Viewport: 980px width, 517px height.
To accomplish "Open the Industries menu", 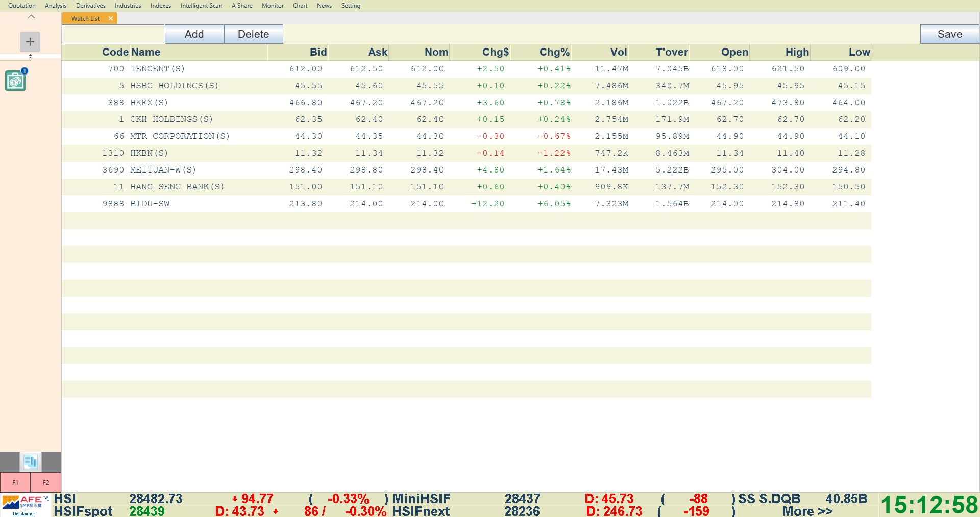I will (x=128, y=6).
